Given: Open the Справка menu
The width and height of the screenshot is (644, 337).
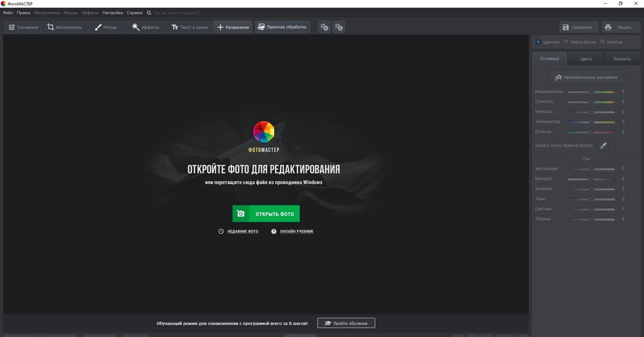Looking at the screenshot, I should 135,12.
